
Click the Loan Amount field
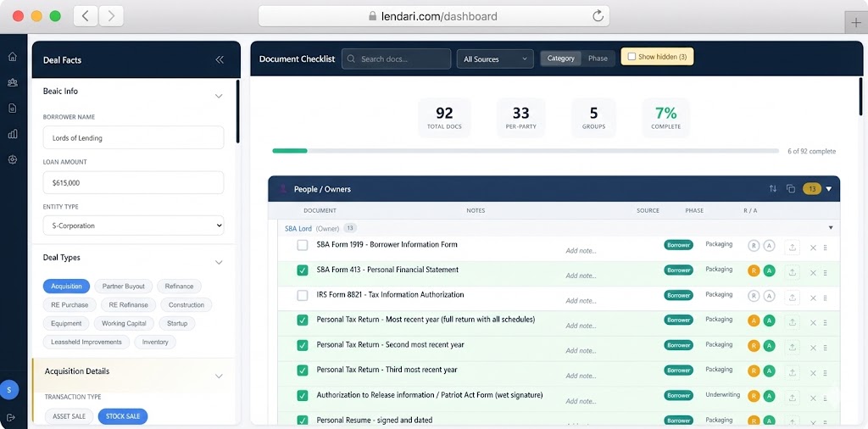coord(133,182)
